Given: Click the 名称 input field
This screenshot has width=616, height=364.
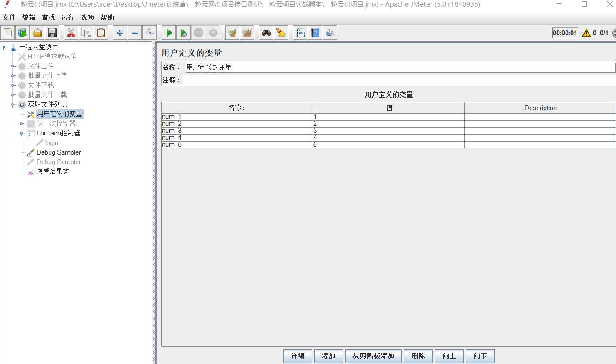Looking at the screenshot, I should 400,67.
